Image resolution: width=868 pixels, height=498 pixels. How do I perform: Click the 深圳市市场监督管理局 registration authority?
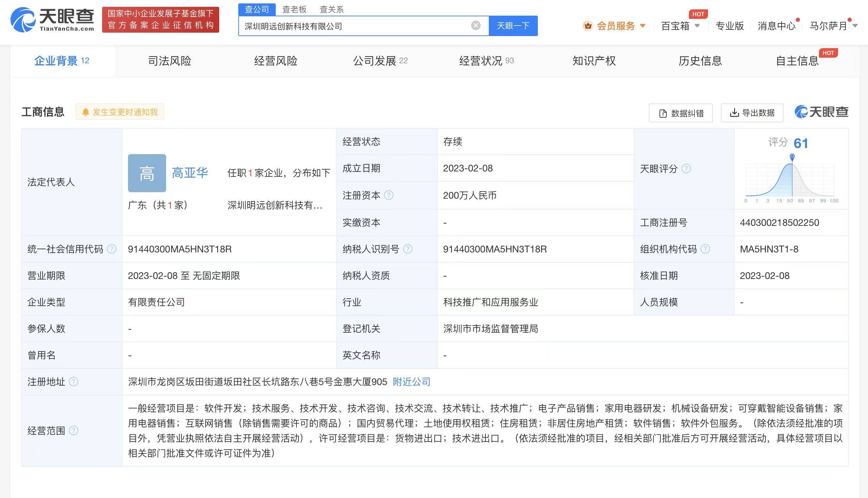(x=491, y=329)
